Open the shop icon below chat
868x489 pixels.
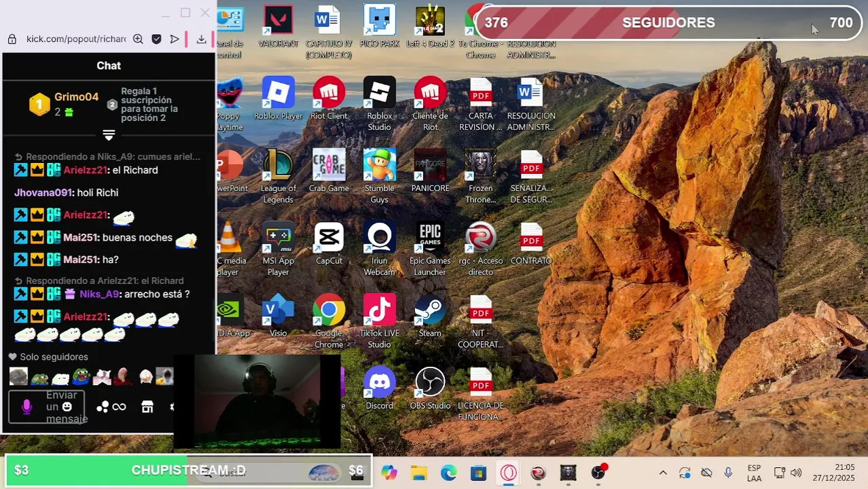pos(147,407)
